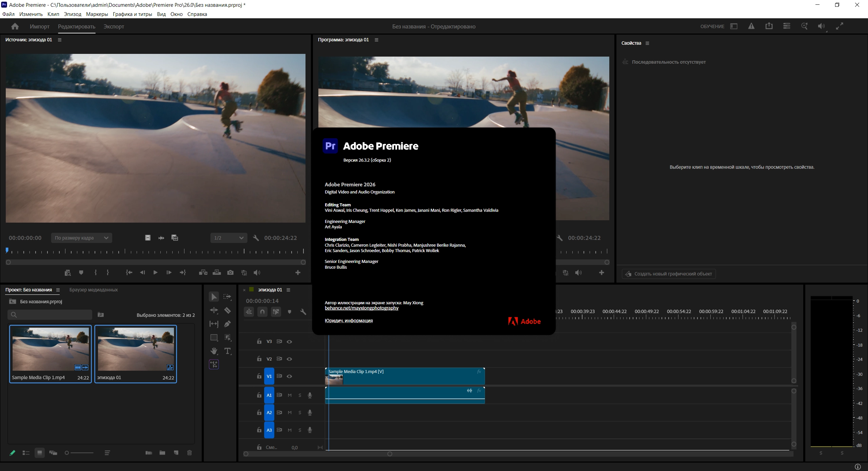The height and width of the screenshot is (471, 868).
Task: Open the Клип menu
Action: click(53, 14)
